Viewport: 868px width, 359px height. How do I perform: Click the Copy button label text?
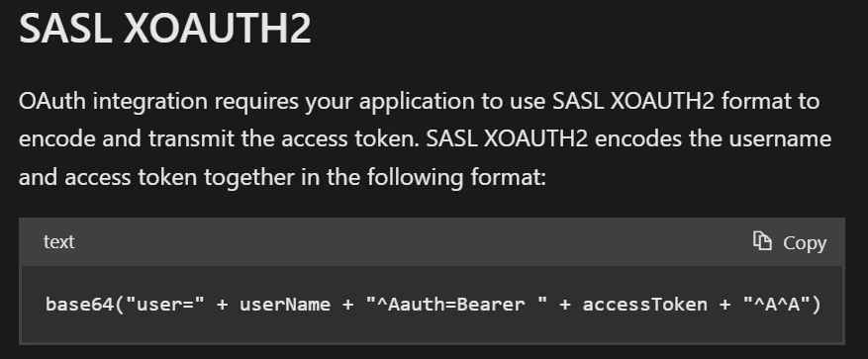[x=805, y=243]
